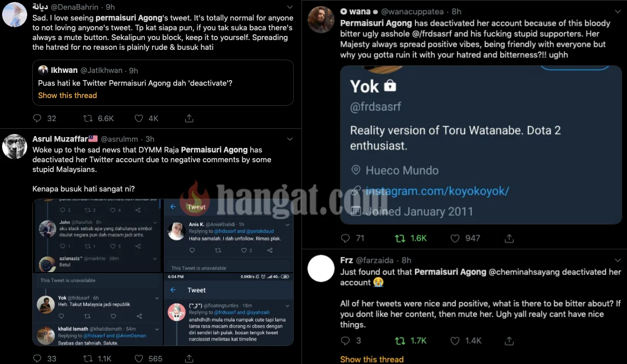Retweet DenaBahrin's tweet with 6.6K retweets
Screen dimensions: 627x364
click(88, 118)
